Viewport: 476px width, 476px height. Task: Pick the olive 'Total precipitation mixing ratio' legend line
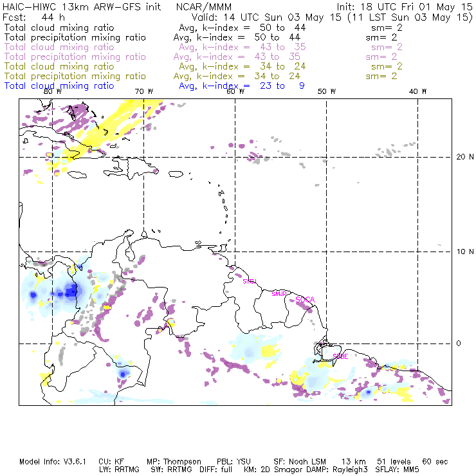75,76
